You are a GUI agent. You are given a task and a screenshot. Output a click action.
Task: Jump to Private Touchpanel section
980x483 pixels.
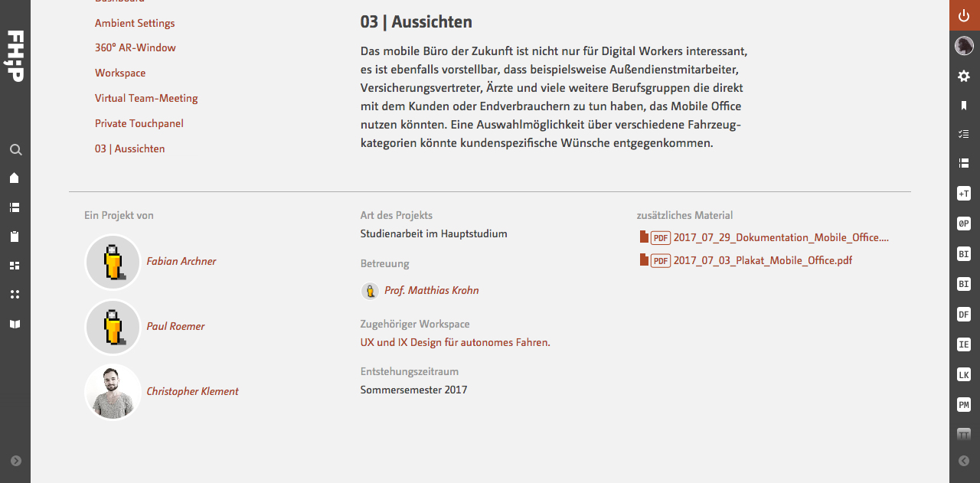pos(139,123)
